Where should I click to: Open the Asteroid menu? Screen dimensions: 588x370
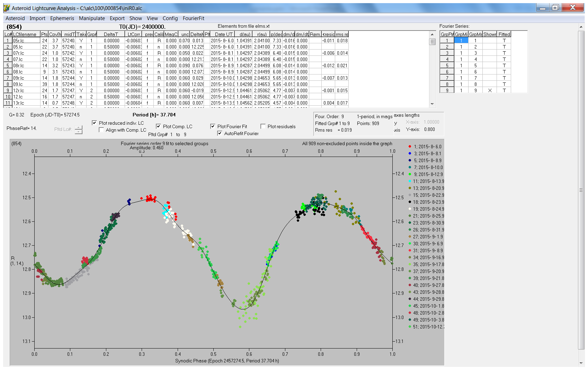coord(15,18)
